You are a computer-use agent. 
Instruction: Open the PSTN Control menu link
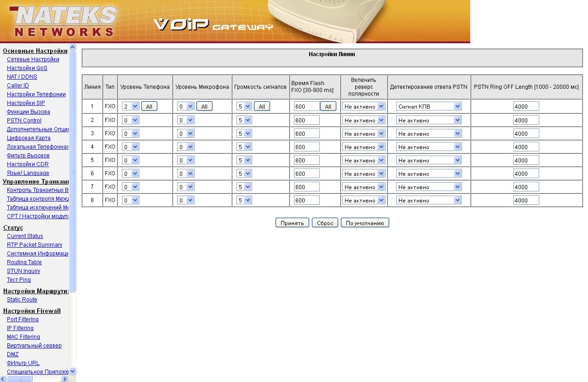pos(24,121)
